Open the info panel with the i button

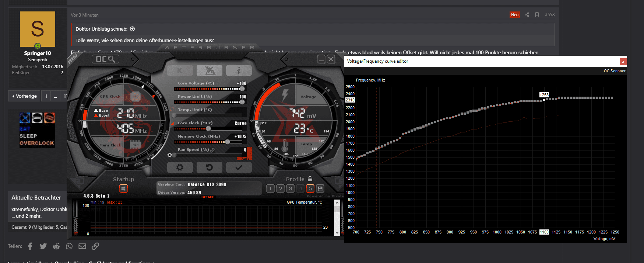pyautogui.click(x=239, y=70)
